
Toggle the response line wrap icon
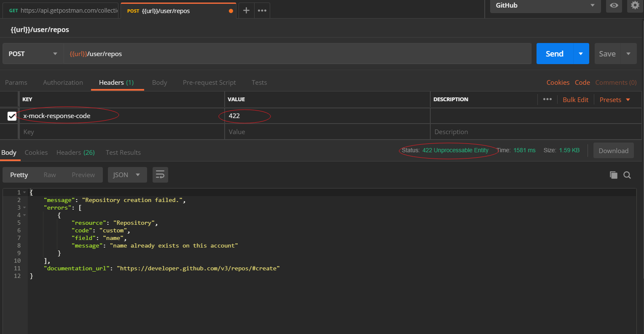coord(160,175)
